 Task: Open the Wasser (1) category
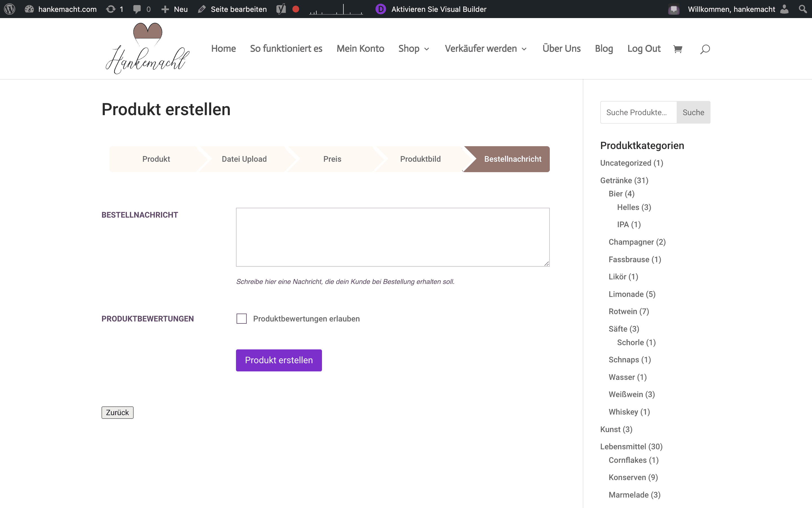(627, 377)
